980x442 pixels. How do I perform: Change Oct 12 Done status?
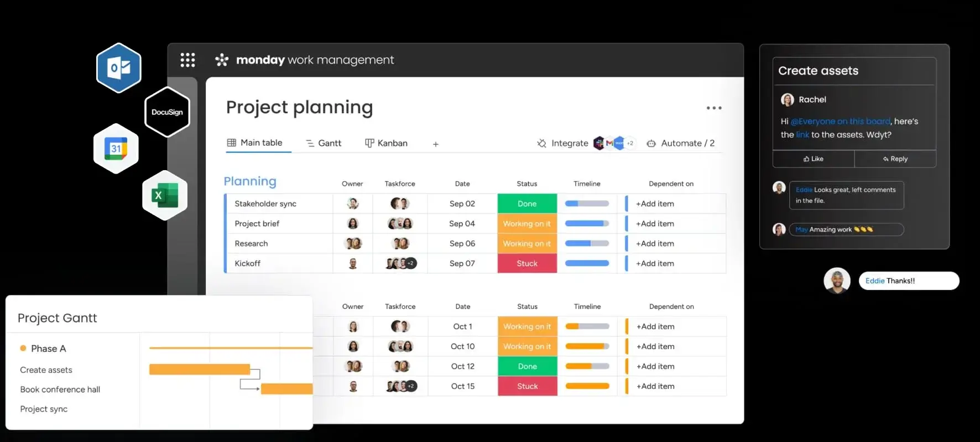528,366
